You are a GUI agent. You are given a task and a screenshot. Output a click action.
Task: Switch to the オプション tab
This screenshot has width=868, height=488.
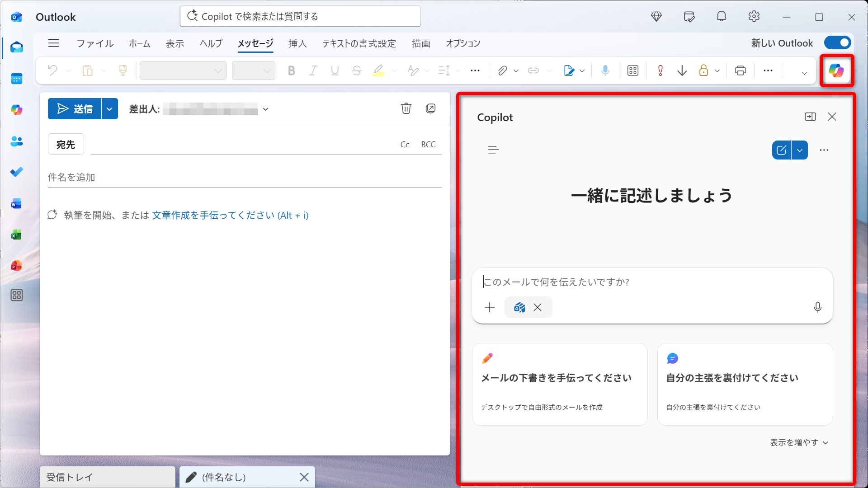[463, 43]
